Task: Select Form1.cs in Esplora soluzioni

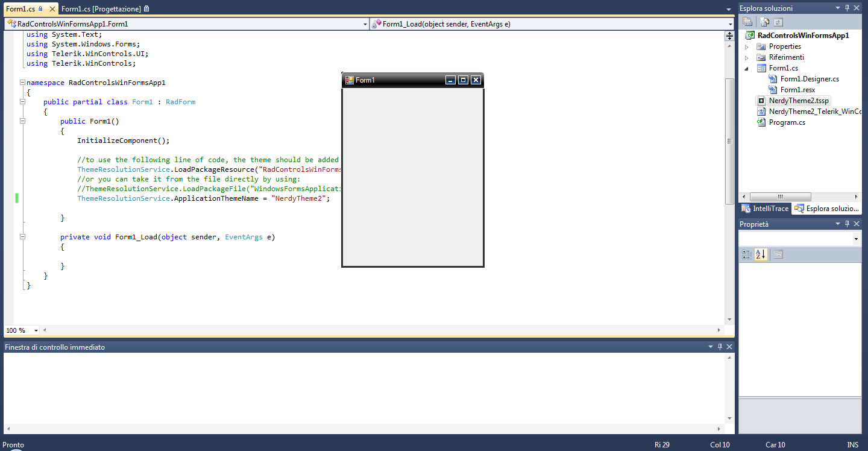Action: 783,68
